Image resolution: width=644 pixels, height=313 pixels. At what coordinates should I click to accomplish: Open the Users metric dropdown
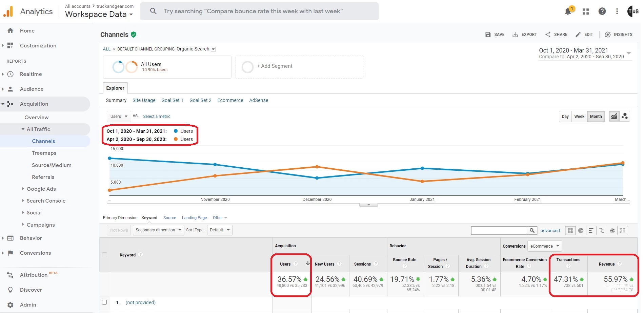pyautogui.click(x=119, y=117)
